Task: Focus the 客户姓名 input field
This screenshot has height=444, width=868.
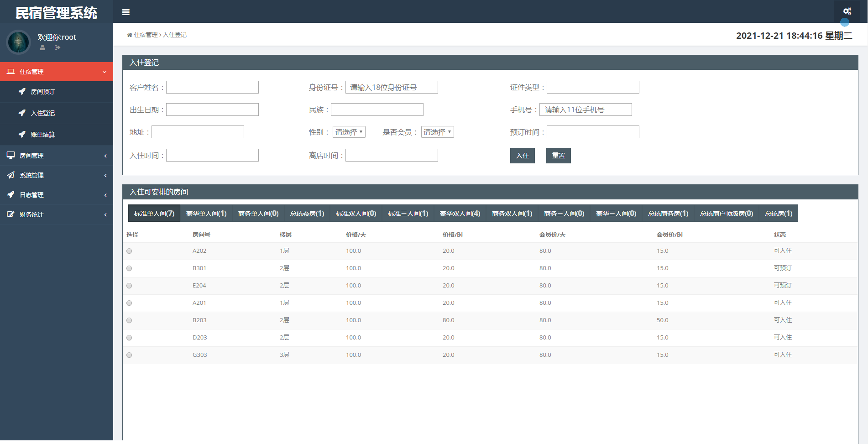Action: tap(212, 87)
